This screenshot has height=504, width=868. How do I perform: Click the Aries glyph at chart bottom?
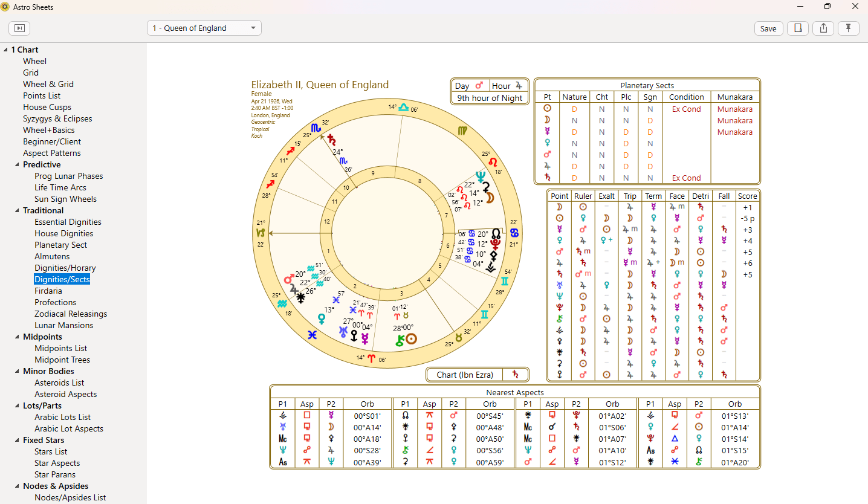(x=371, y=358)
